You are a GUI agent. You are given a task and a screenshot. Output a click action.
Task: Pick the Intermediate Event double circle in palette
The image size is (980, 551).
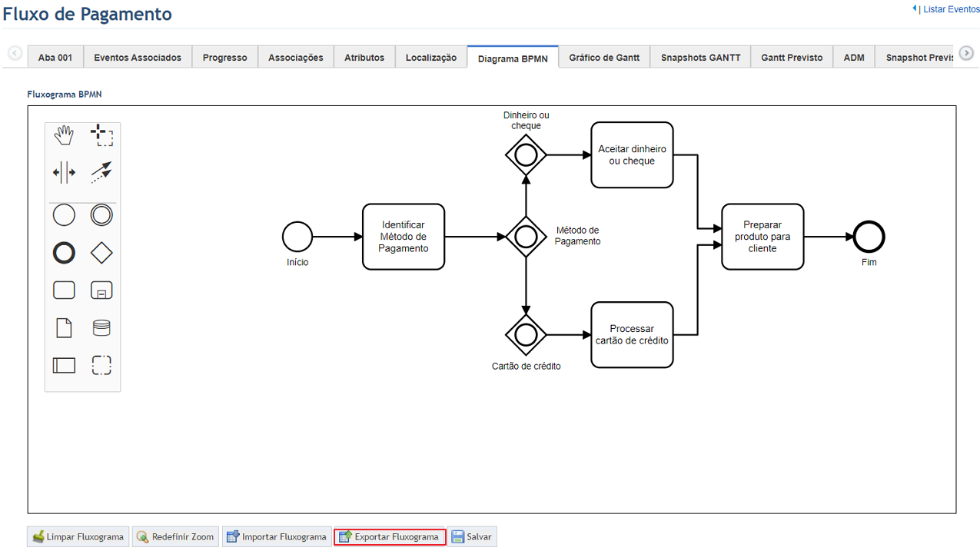pyautogui.click(x=101, y=215)
